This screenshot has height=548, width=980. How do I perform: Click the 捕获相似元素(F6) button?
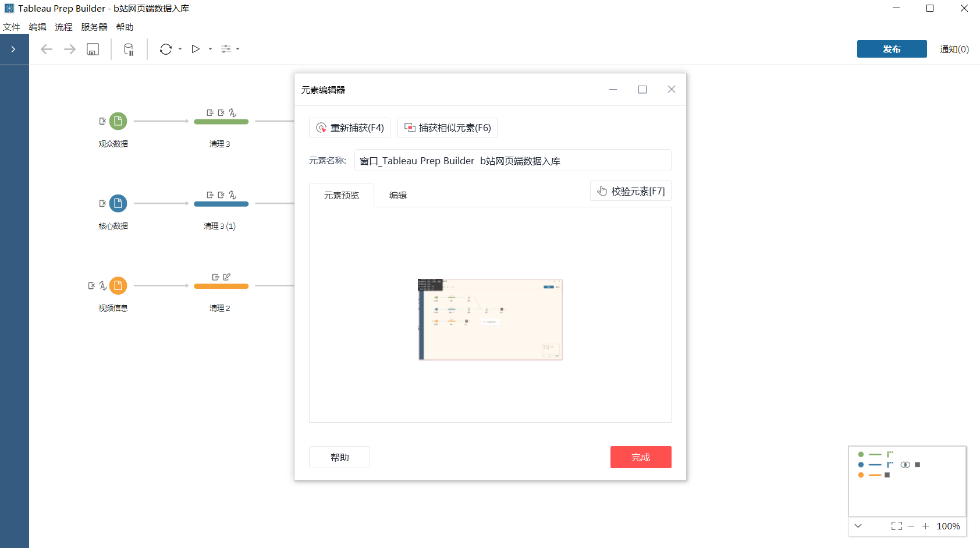pos(448,128)
